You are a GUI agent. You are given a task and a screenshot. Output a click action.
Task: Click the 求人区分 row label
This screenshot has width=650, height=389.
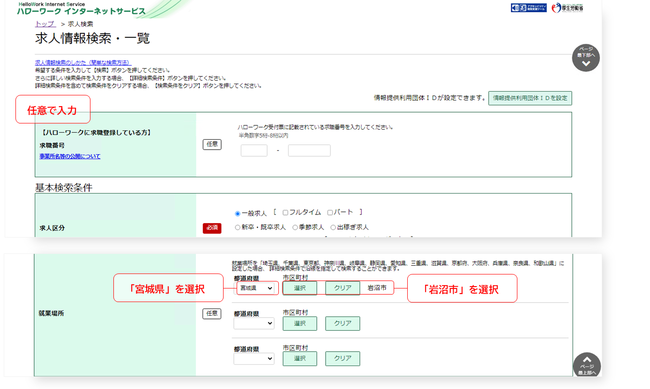point(52,228)
